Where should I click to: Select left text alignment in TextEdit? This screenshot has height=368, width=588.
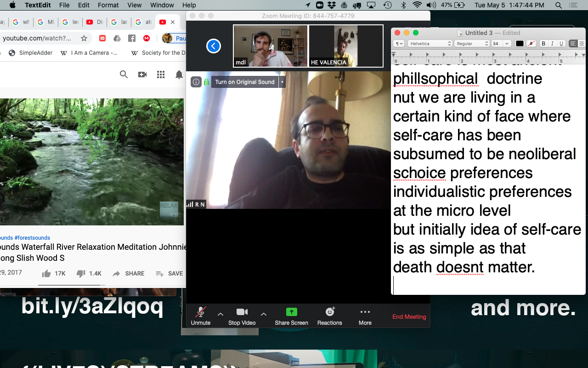coord(572,43)
